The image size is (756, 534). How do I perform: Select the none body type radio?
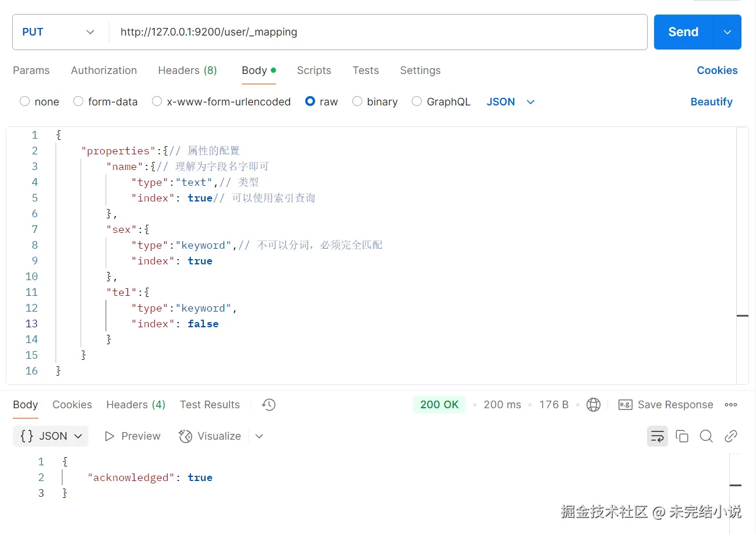click(x=24, y=101)
